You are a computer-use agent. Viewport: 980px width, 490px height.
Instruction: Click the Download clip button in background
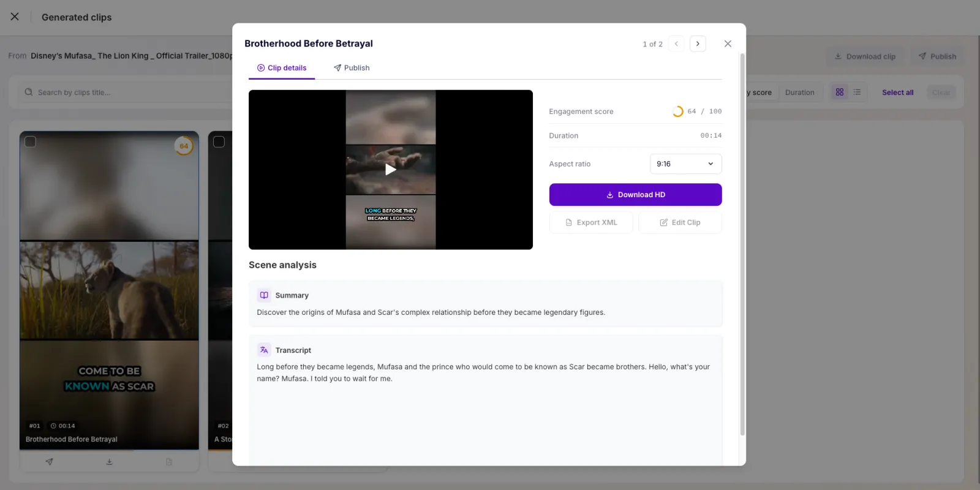865,56
